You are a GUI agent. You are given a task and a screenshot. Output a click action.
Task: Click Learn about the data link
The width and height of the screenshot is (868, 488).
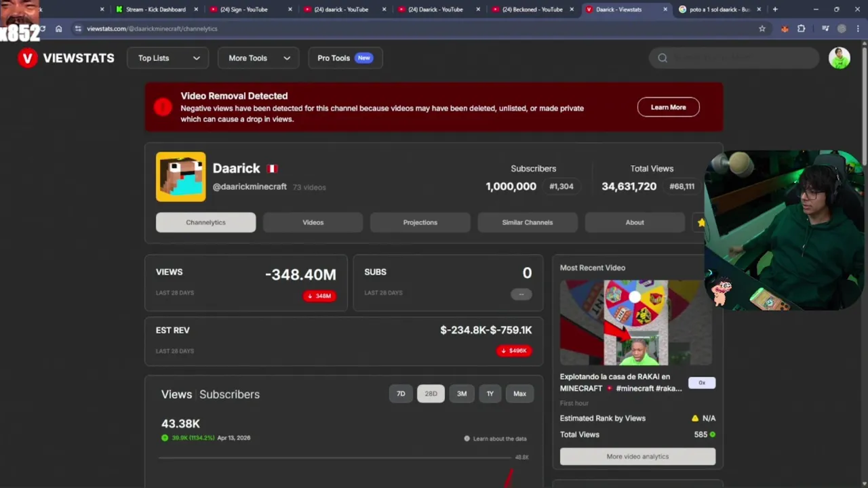(500, 439)
